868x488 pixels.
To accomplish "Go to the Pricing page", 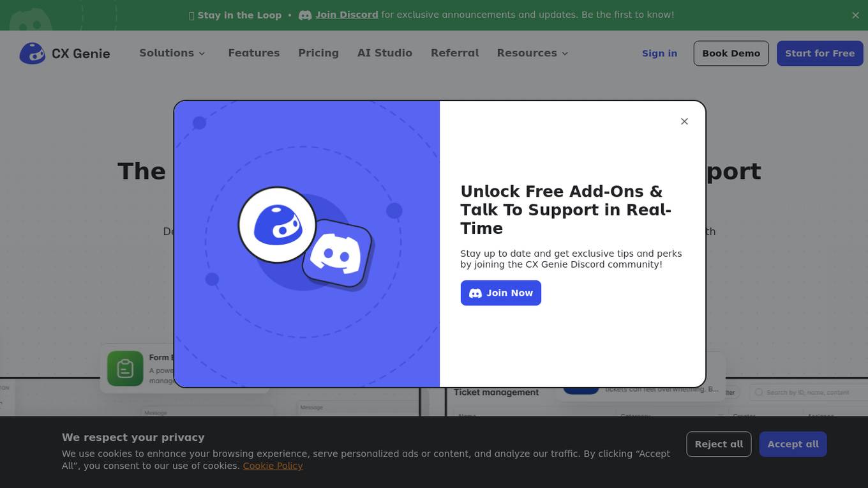I will pos(318,53).
